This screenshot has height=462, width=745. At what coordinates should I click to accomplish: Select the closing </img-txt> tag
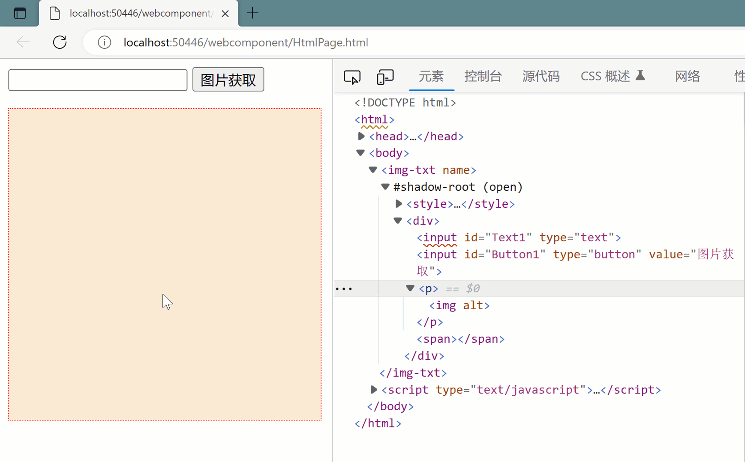pyautogui.click(x=413, y=373)
